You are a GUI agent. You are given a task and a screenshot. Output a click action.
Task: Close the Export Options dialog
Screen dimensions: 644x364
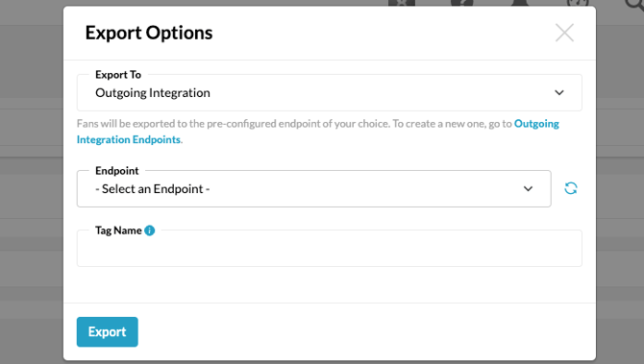[564, 33]
